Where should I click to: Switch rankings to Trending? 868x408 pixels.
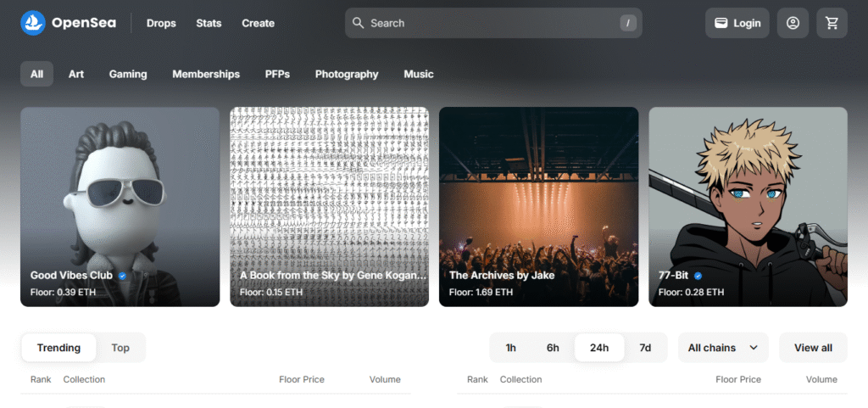tap(58, 348)
